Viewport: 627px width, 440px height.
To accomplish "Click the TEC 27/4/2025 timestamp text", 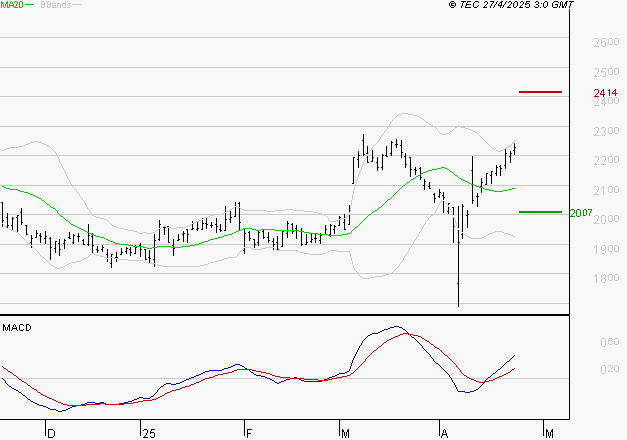I will point(511,5).
